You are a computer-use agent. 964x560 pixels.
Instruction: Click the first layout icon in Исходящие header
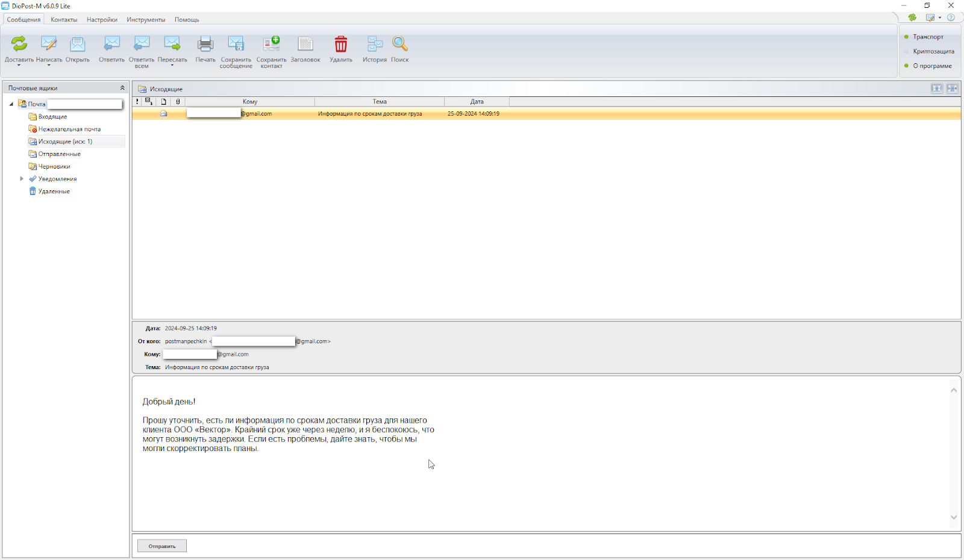coord(937,89)
